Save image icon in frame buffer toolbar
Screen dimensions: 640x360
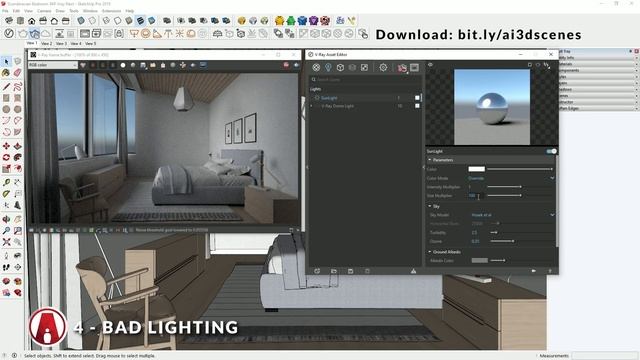click(x=143, y=65)
